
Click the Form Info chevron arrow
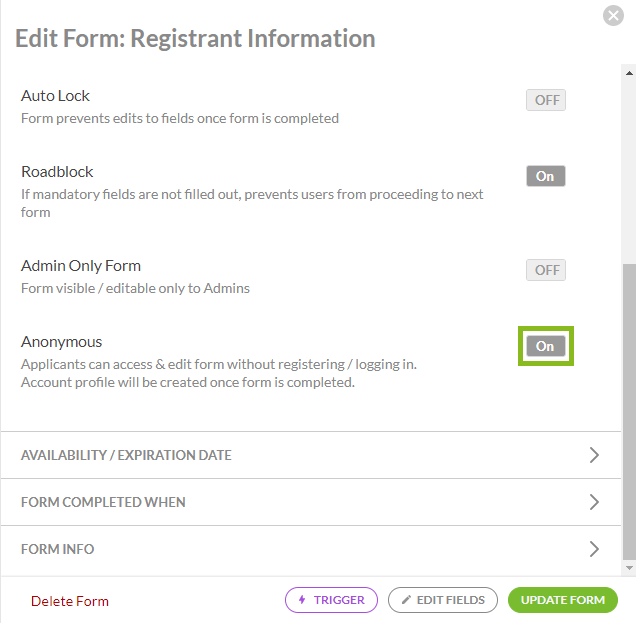pos(594,549)
